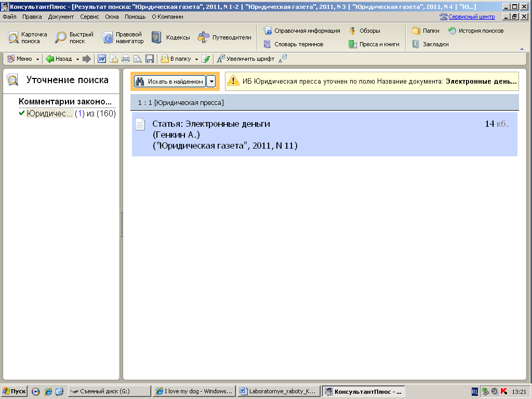This screenshot has height=399, width=532.
Task: Print with the printer icon
Action: pos(126,59)
